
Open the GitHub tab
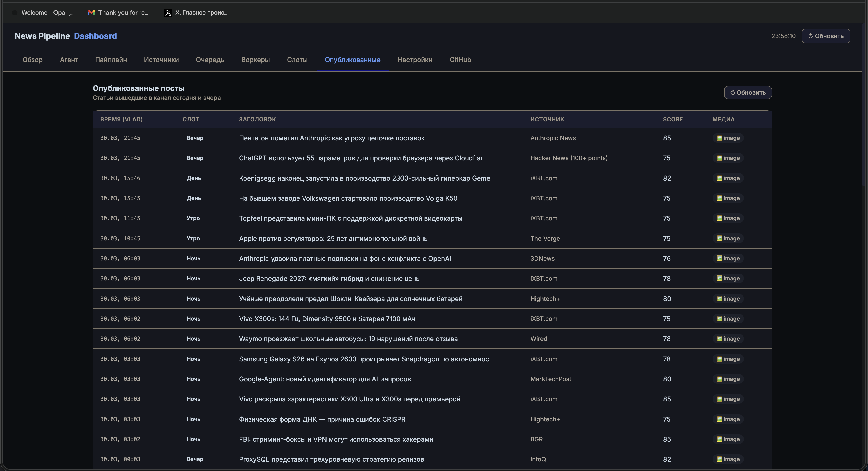tap(460, 60)
